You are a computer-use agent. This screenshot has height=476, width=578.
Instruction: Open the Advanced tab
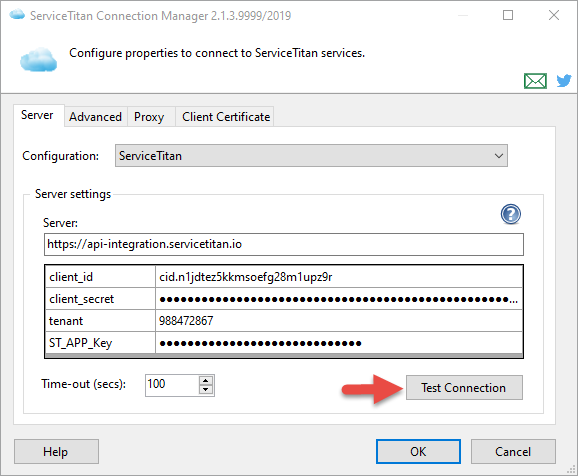click(x=95, y=117)
